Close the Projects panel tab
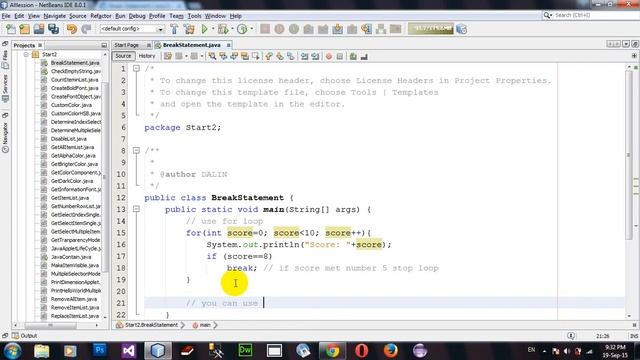This screenshot has width=640, height=360. pos(40,45)
